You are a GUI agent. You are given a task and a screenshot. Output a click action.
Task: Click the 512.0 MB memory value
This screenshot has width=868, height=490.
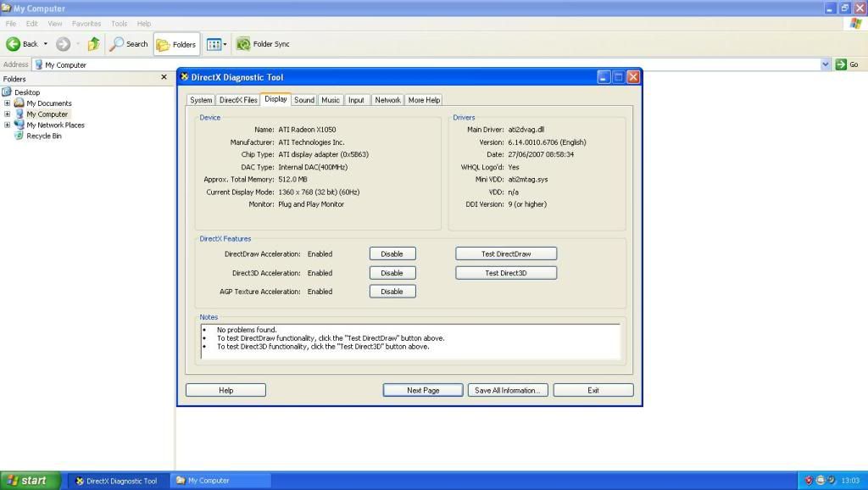292,180
